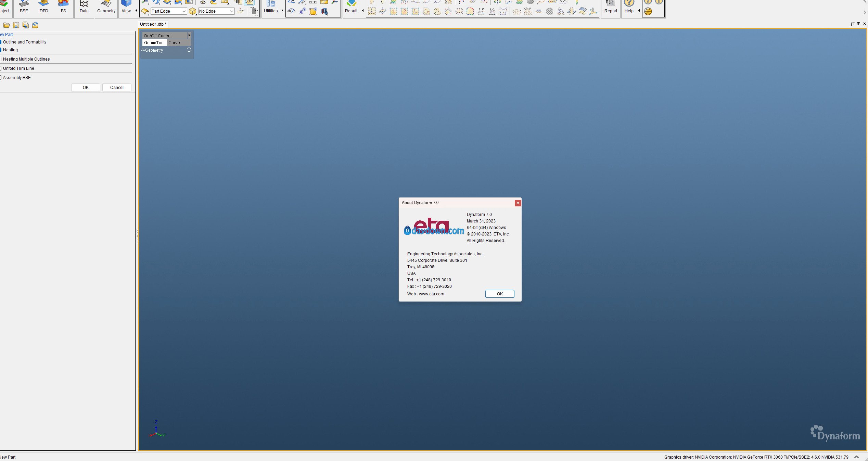Open the Part Edge dropdown
Viewport: 868px width, 461px height.
[x=169, y=11]
